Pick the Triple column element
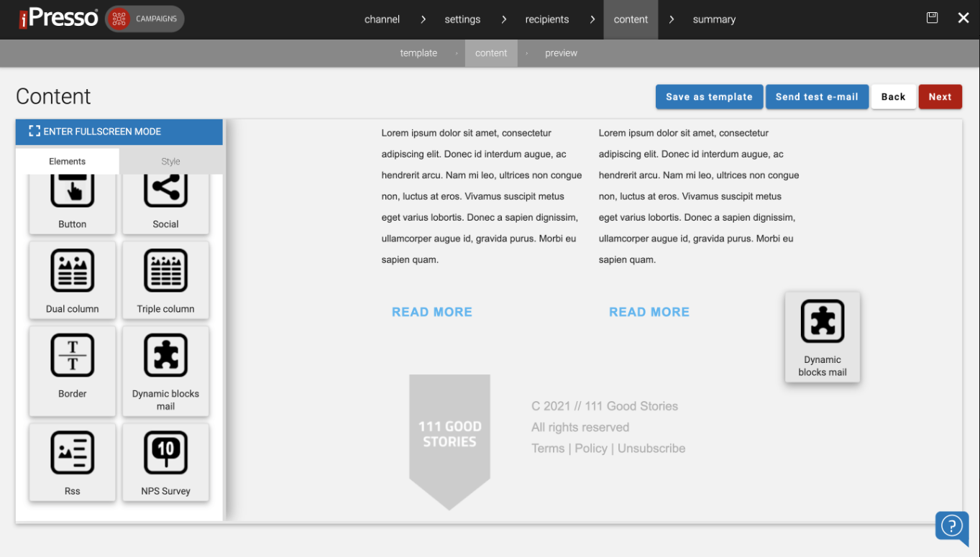The height and width of the screenshot is (557, 980). (x=165, y=280)
